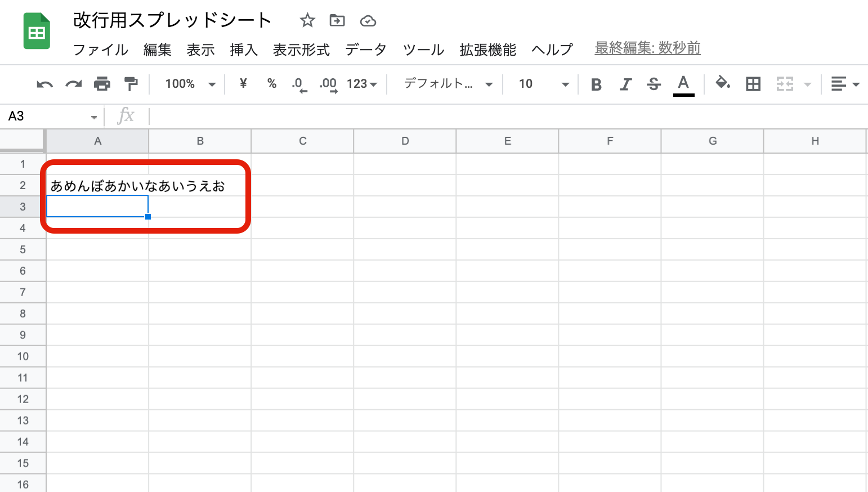Open the 挿入 menu
This screenshot has width=868, height=492.
244,50
